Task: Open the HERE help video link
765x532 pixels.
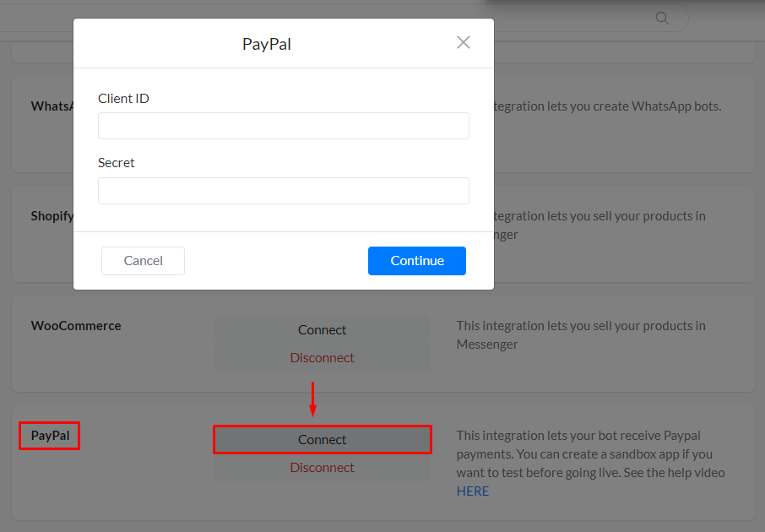Action: pos(473,491)
